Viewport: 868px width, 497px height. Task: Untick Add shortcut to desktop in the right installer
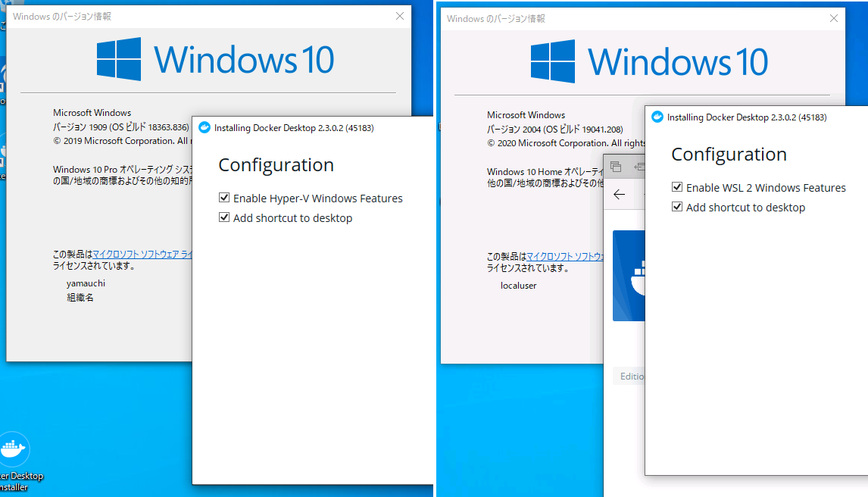click(x=677, y=207)
